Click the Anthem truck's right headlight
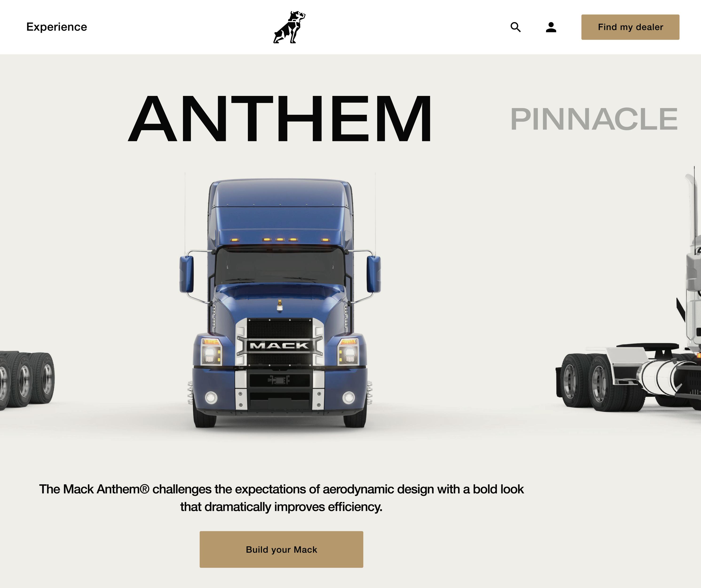 [x=349, y=353]
